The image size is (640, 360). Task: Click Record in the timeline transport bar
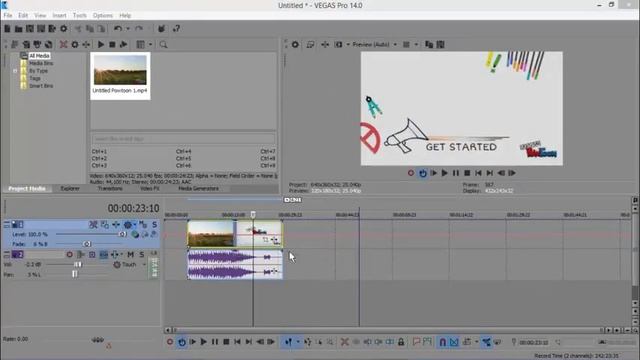pos(170,342)
